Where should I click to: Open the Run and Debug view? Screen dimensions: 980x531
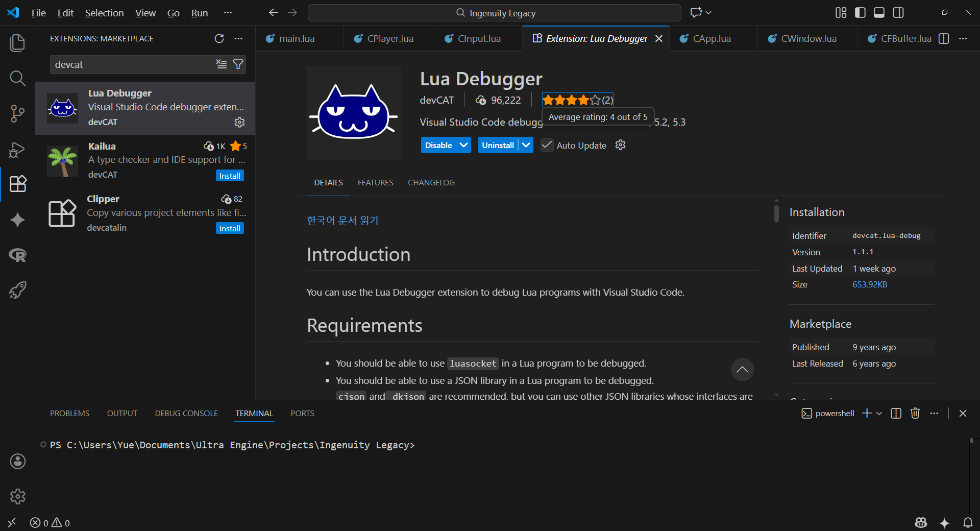coord(17,149)
